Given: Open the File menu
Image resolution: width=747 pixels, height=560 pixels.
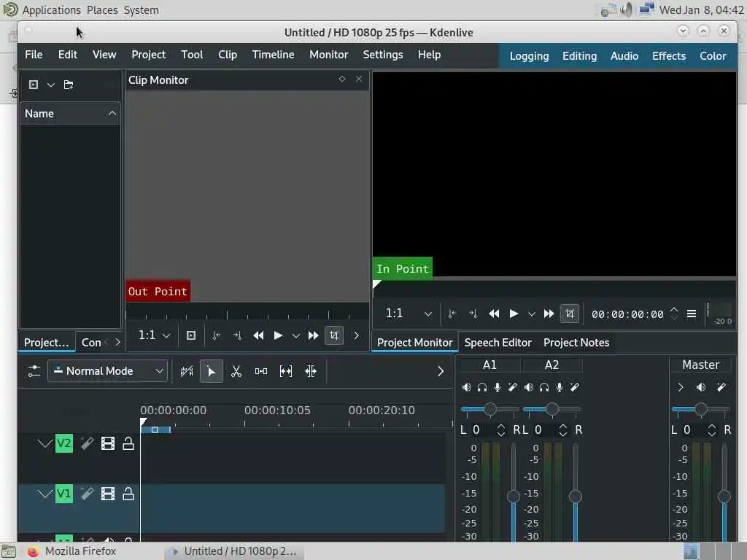Looking at the screenshot, I should point(34,55).
